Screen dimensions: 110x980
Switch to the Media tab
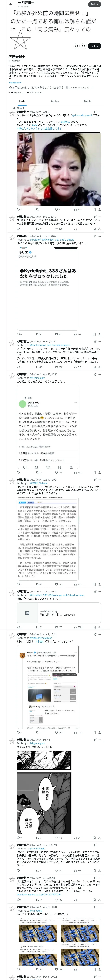(x=88, y=101)
